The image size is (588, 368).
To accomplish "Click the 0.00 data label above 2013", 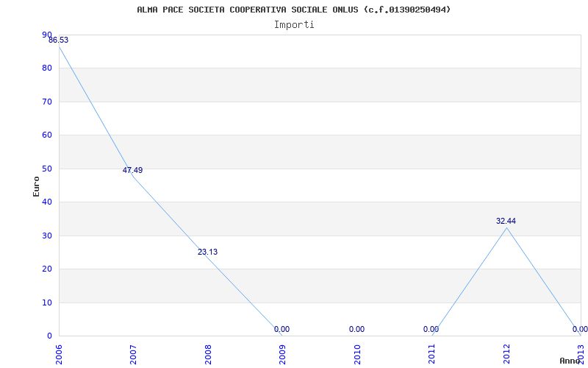I will (580, 329).
